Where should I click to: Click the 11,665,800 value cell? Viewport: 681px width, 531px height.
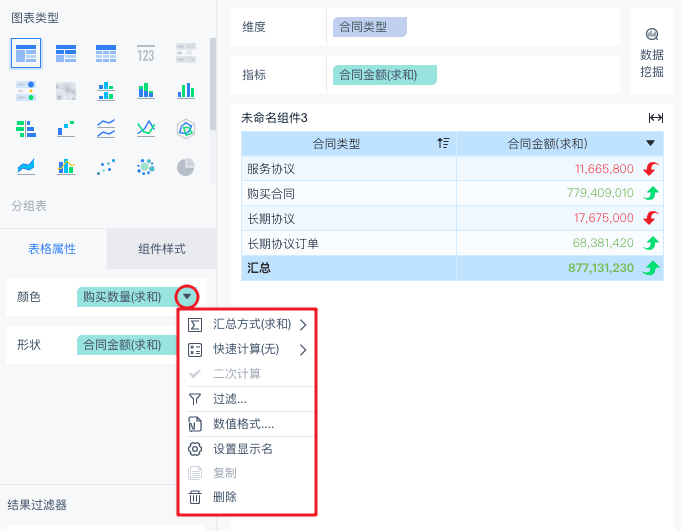click(560, 168)
